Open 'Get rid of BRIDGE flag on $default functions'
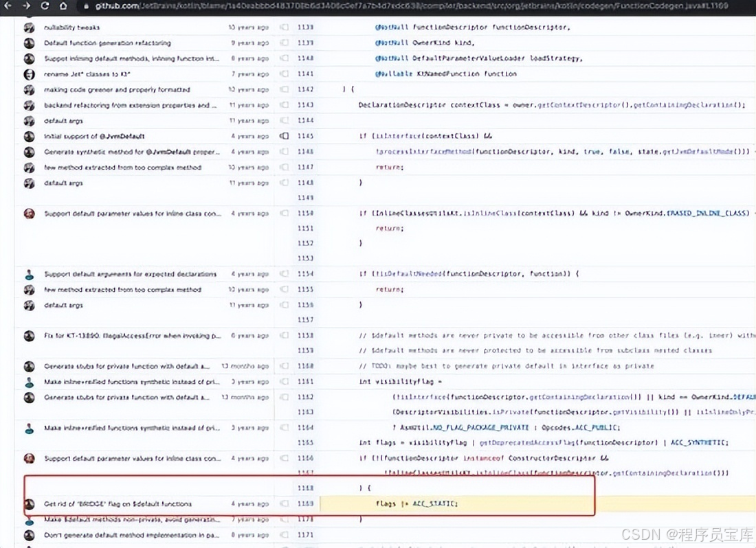This screenshot has width=756, height=548. 118,503
